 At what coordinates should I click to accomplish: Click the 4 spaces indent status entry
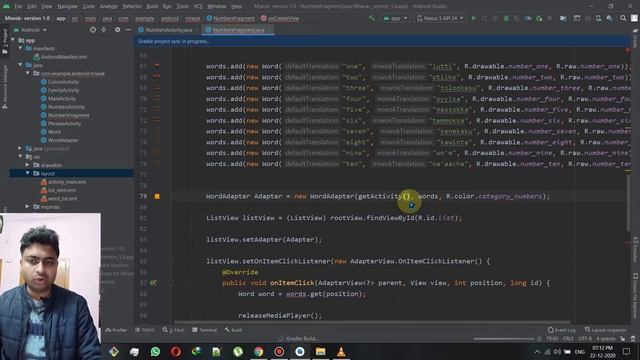click(x=605, y=339)
